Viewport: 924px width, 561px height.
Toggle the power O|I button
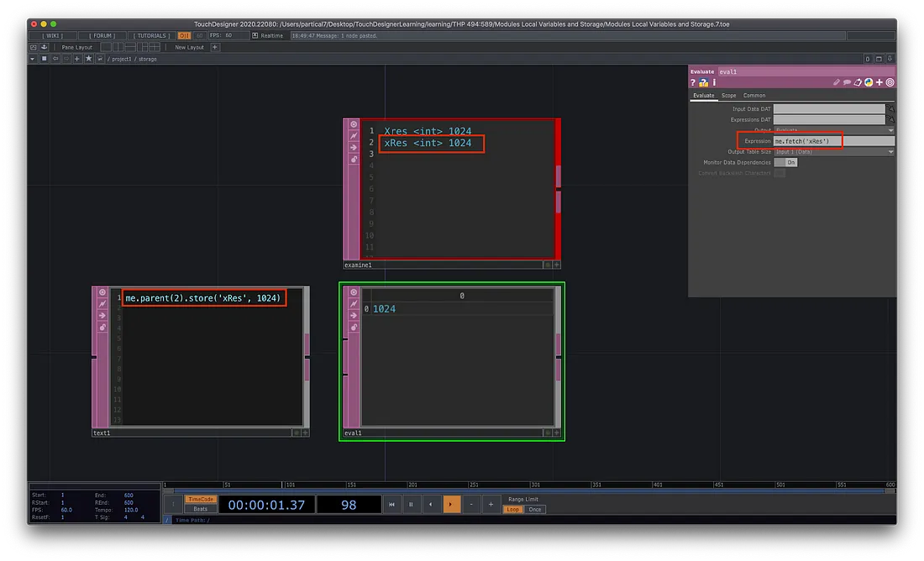click(x=184, y=35)
